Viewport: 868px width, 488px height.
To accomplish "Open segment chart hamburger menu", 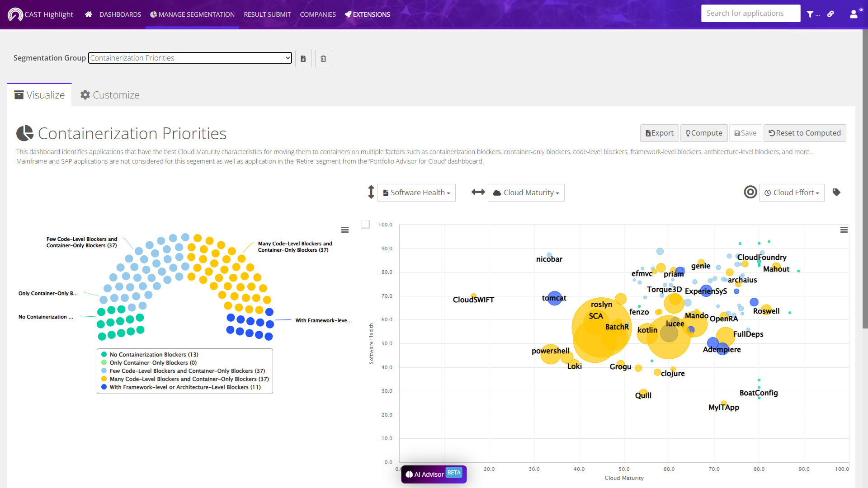I will point(345,230).
